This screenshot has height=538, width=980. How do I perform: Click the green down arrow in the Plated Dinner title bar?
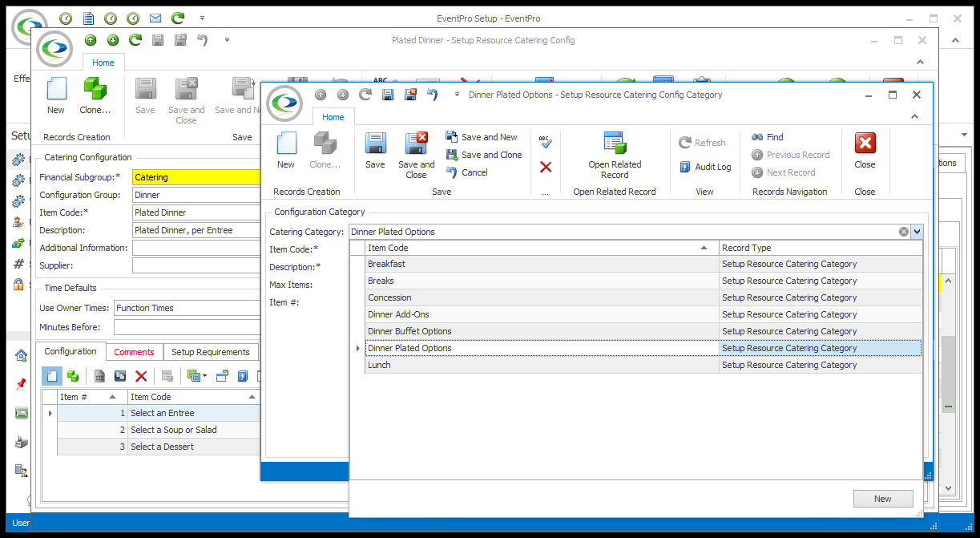click(113, 40)
